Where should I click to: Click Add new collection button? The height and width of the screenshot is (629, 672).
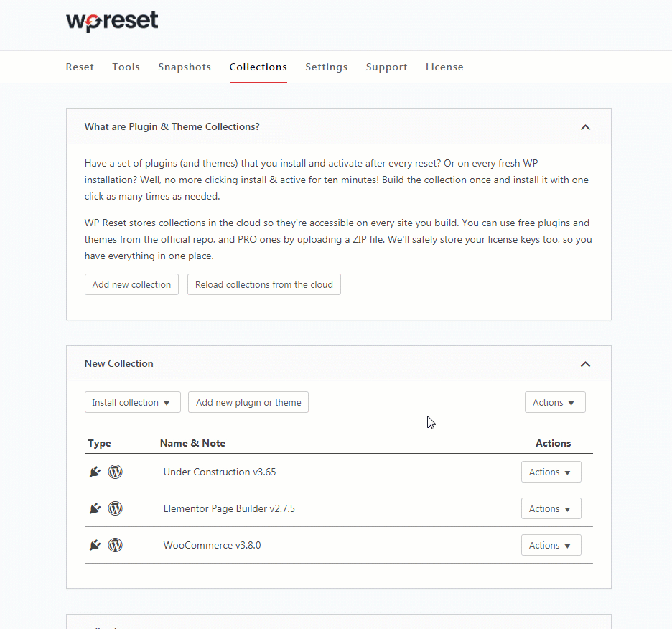click(131, 284)
